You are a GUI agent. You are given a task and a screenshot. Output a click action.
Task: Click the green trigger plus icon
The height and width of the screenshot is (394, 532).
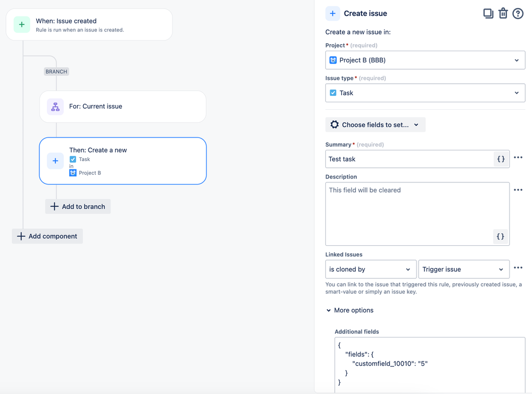(22, 25)
